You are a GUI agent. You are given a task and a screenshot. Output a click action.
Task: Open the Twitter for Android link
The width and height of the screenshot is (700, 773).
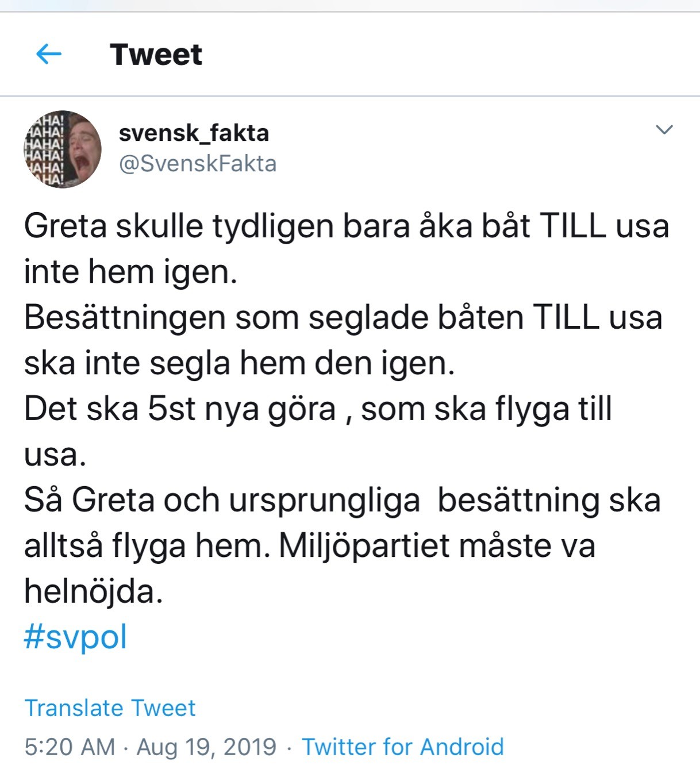402,747
